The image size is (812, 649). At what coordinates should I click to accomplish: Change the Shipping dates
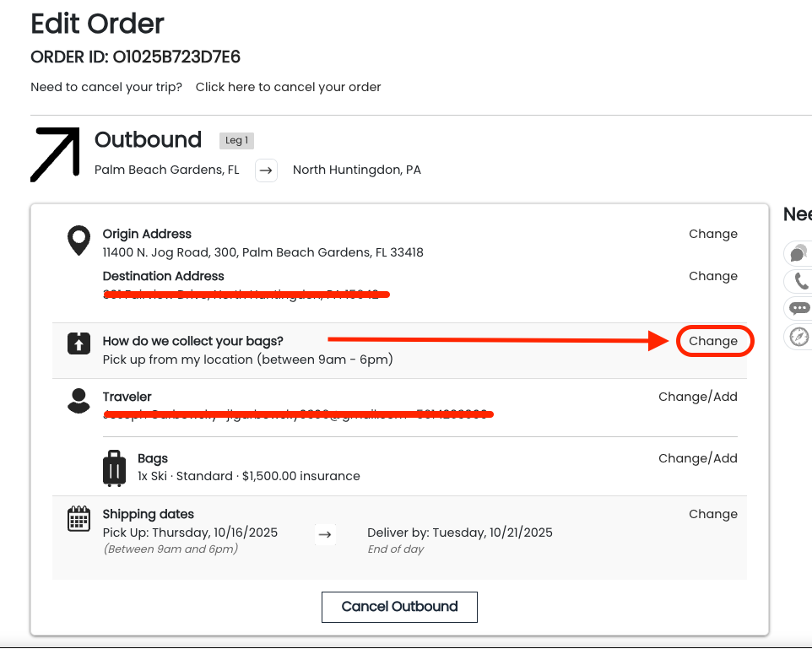(x=713, y=514)
